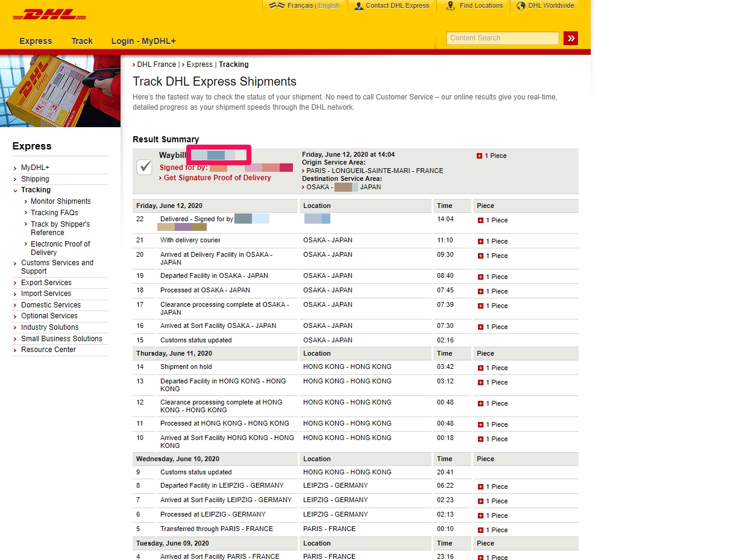Open Electronic Proof of Delivery
Image resolution: width=748 pixels, height=560 pixels.
(x=60, y=248)
